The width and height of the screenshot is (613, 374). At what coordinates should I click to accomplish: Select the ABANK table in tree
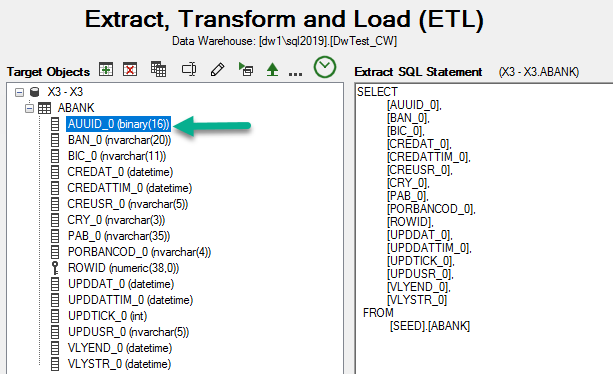tap(76, 108)
